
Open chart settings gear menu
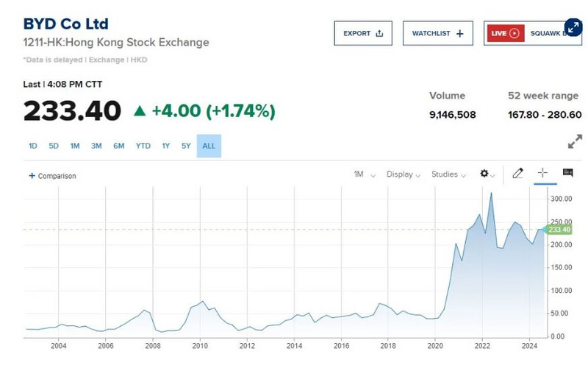484,174
